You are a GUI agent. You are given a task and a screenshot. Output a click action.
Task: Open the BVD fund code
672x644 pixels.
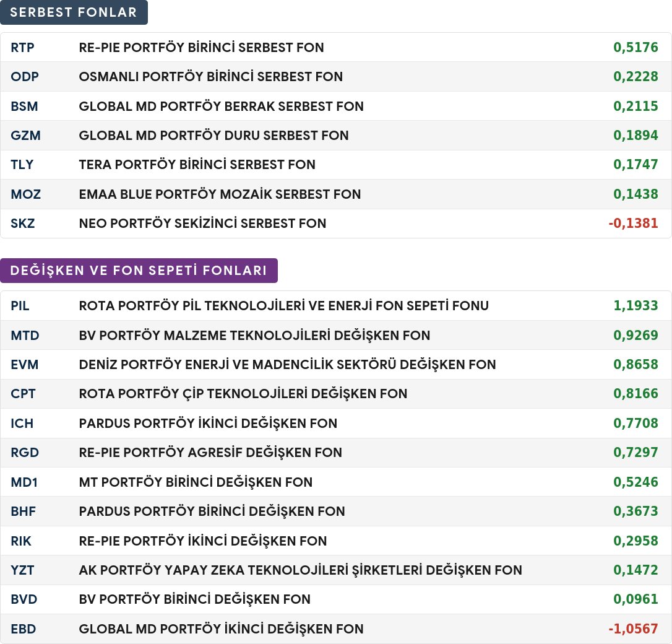tap(24, 599)
